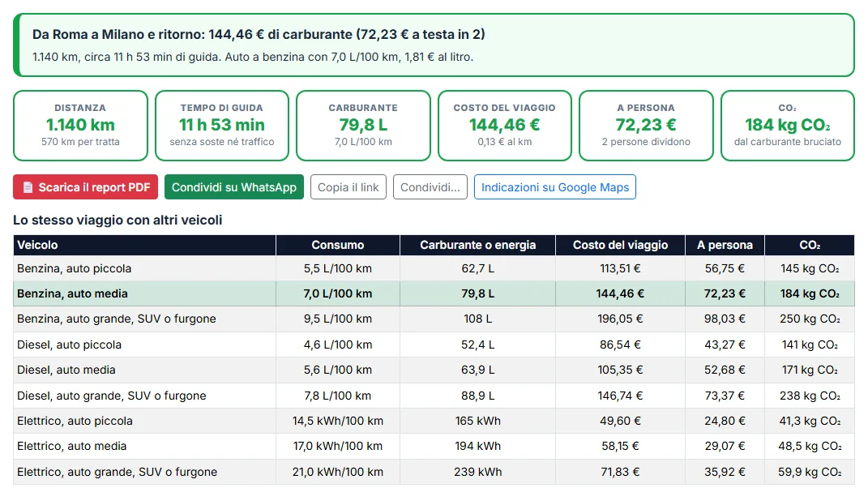This screenshot has width=868, height=488.
Task: Select the 184 kg CO₂ summary card
Action: [x=787, y=126]
